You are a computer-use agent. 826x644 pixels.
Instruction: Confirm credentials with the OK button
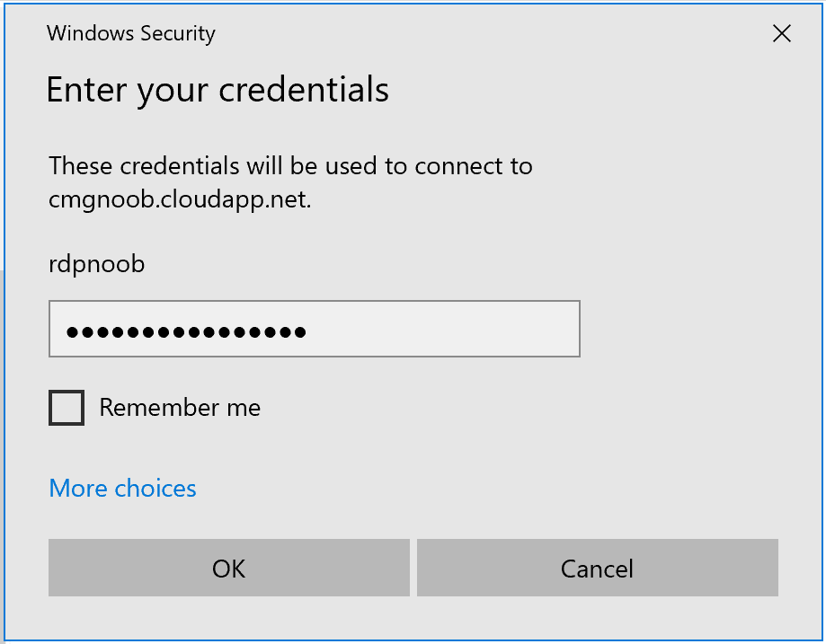228,568
